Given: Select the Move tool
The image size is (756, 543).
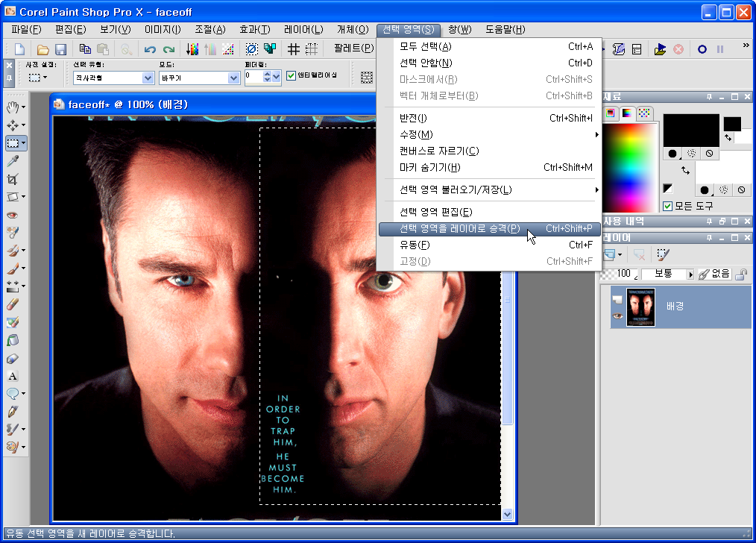Looking at the screenshot, I should (x=13, y=125).
